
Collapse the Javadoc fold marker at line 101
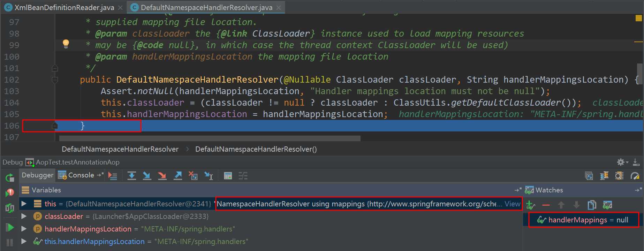pyautogui.click(x=55, y=68)
